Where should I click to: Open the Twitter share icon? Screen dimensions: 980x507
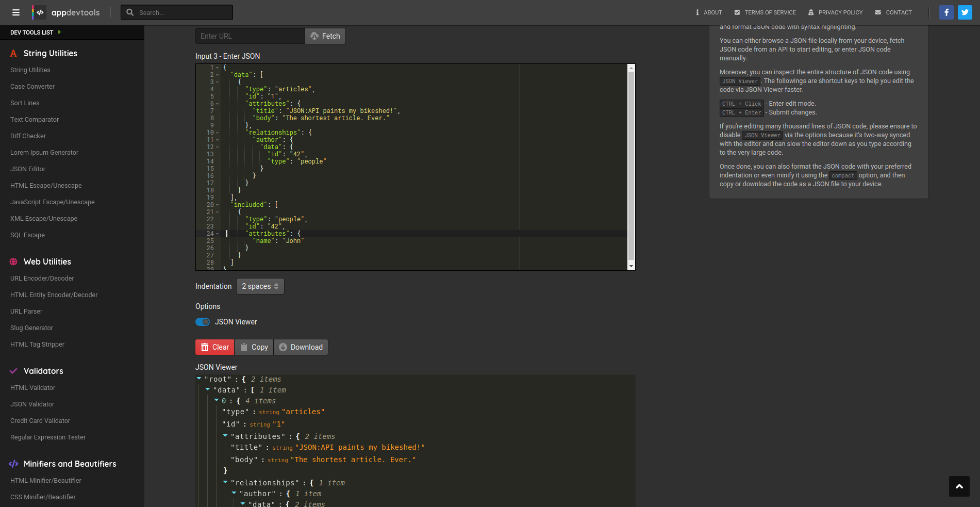965,12
